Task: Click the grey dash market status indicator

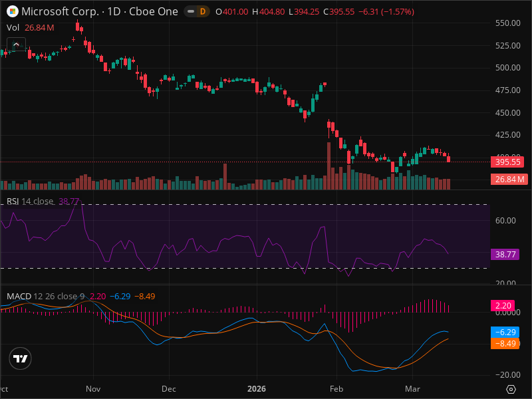Action: click(x=191, y=11)
